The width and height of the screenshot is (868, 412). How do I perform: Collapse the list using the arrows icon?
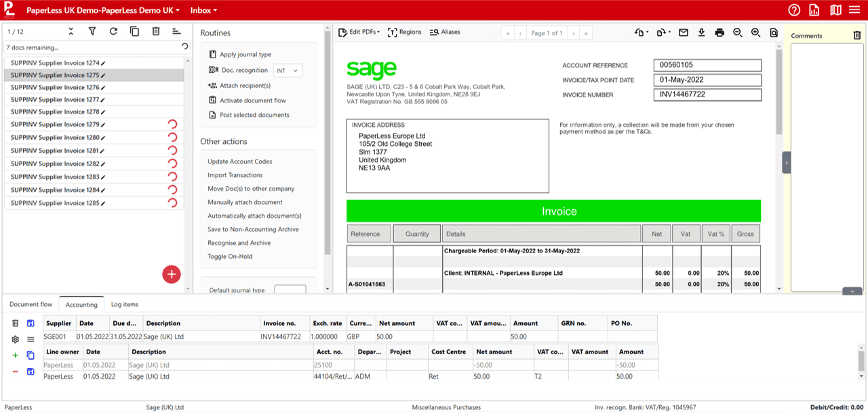click(71, 31)
